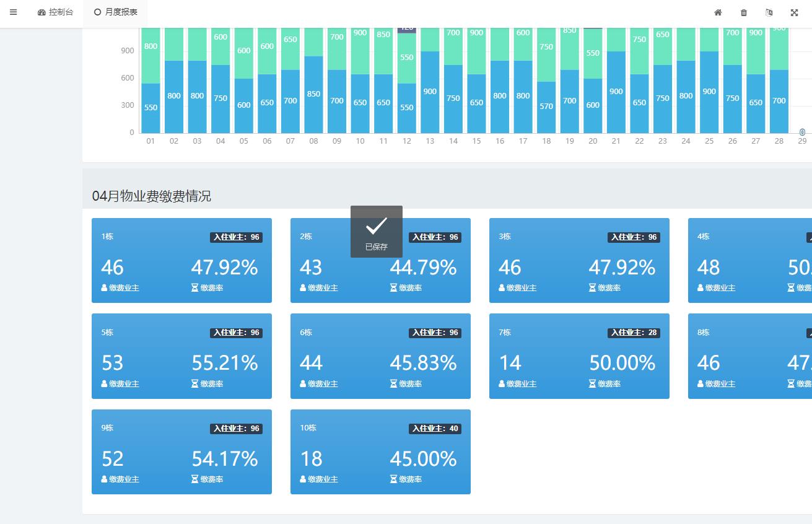The width and height of the screenshot is (812, 524).
Task: Enter fullscreen using the expand arrows icon
Action: (x=795, y=12)
